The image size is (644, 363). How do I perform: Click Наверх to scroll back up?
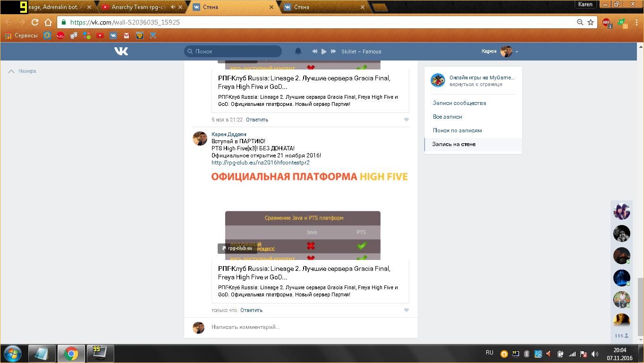click(23, 71)
